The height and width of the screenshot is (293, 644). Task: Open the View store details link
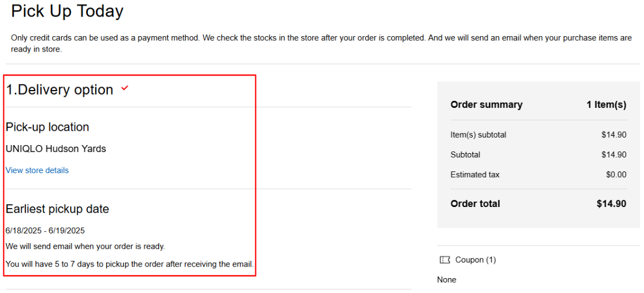[37, 170]
